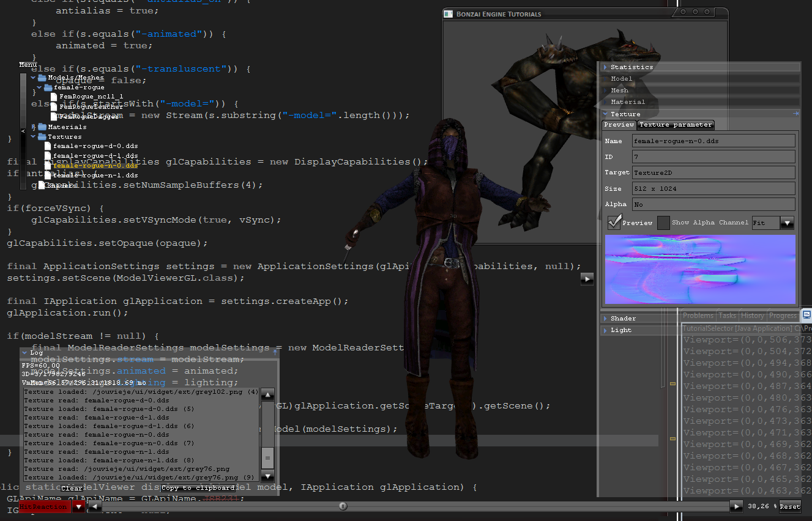Click the pin icon on Log panel

[275, 352]
